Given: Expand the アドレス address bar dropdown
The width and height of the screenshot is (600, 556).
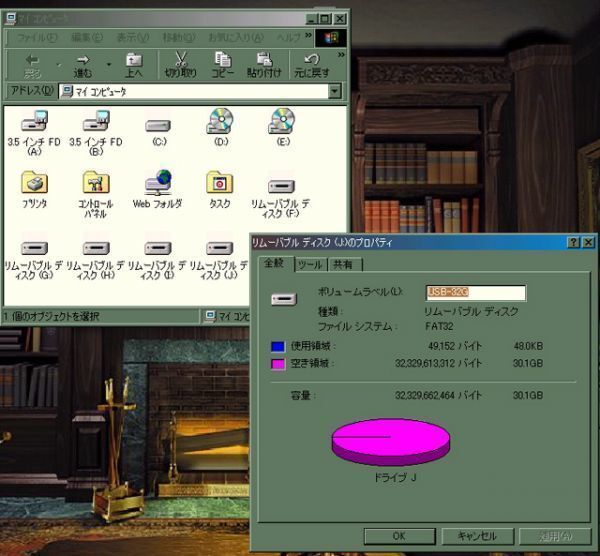Looking at the screenshot, I should pyautogui.click(x=335, y=91).
